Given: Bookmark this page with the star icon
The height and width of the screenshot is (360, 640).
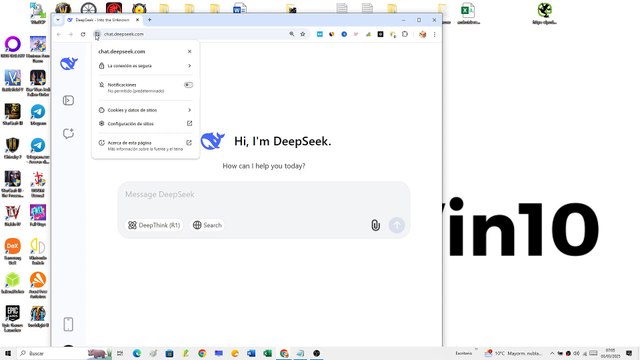Looking at the screenshot, I should pyautogui.click(x=303, y=34).
